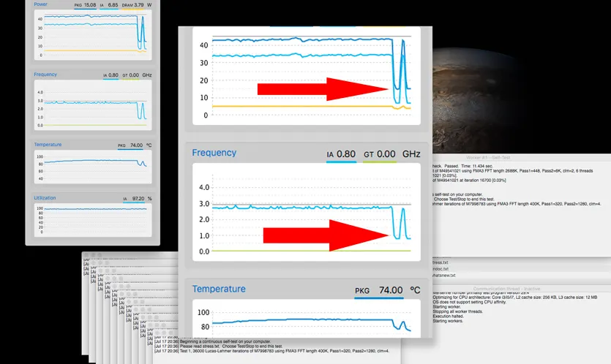This screenshot has width=611, height=364.
Task: Select the small Power panel label
Action: (x=40, y=4)
